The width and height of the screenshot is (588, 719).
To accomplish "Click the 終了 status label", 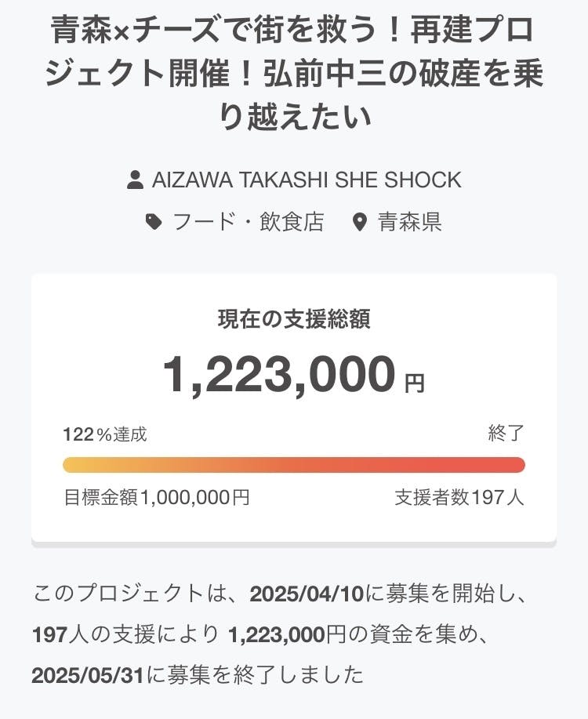I will pos(506,434).
